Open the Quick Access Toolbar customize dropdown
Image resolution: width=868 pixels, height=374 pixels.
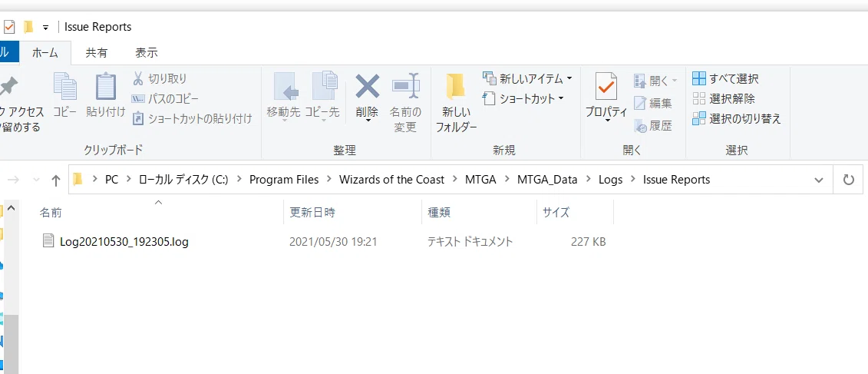pyautogui.click(x=46, y=27)
